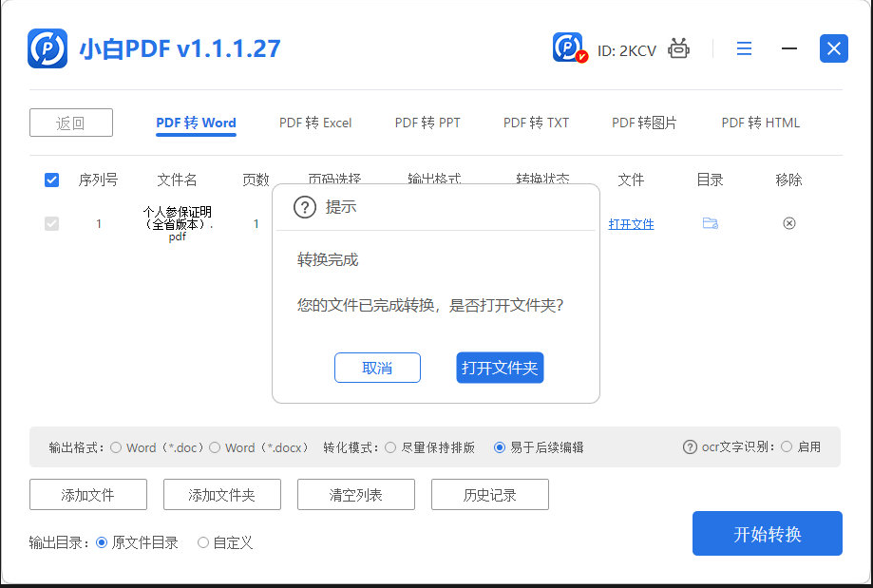This screenshot has height=588, width=873.
Task: Select Word (*.doc) output format
Action: point(116,447)
